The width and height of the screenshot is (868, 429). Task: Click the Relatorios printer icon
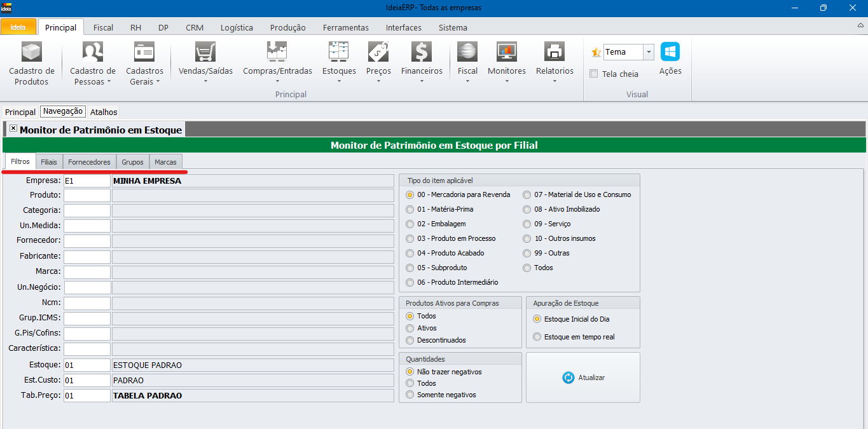coord(555,52)
